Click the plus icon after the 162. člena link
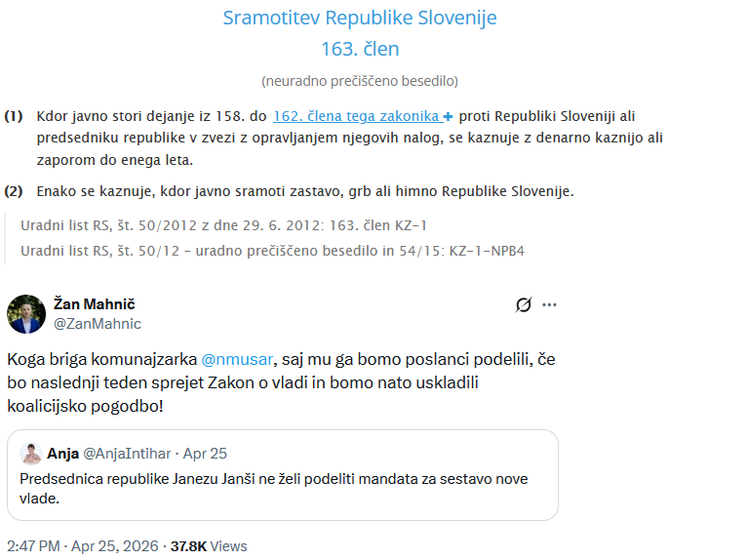747x560 pixels. click(449, 117)
